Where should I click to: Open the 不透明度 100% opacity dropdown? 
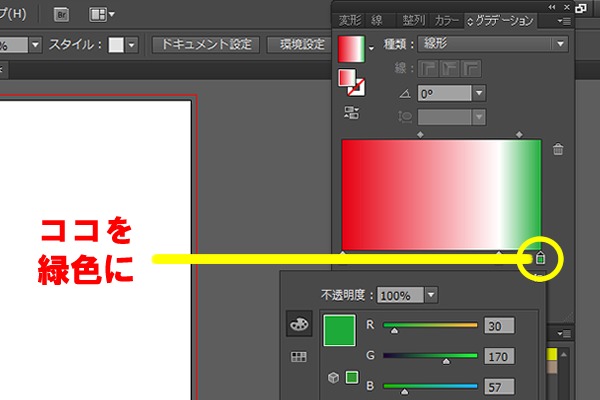click(x=431, y=295)
